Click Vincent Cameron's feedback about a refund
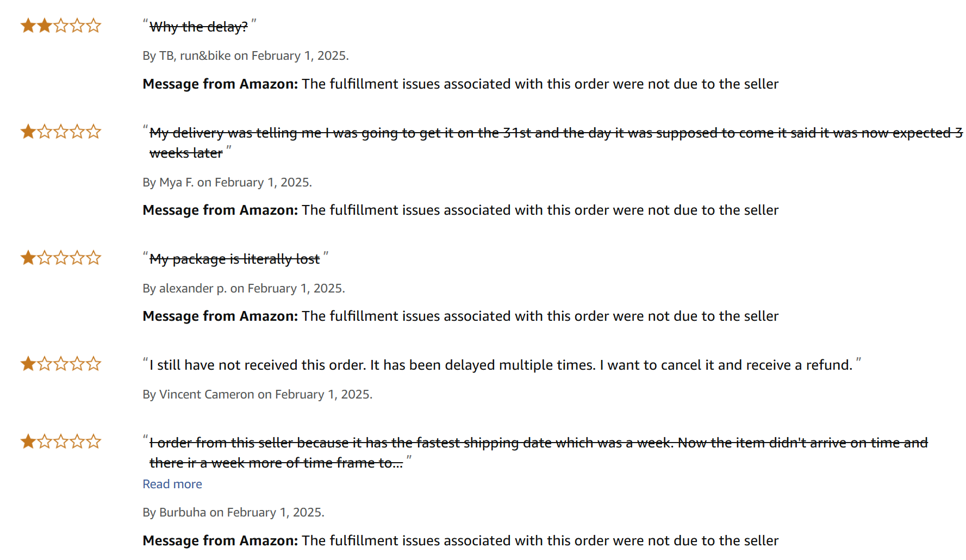Viewport: 966px width, 560px height. 501,365
